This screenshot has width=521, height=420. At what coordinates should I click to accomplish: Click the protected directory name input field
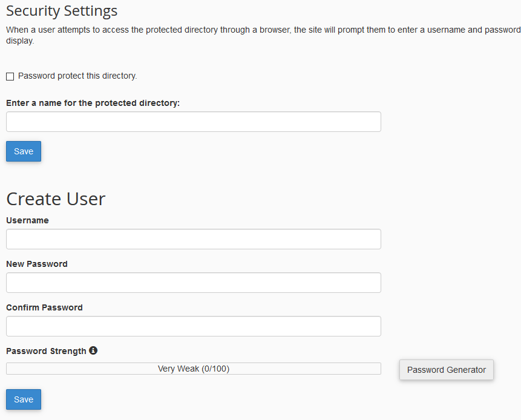[x=194, y=122]
